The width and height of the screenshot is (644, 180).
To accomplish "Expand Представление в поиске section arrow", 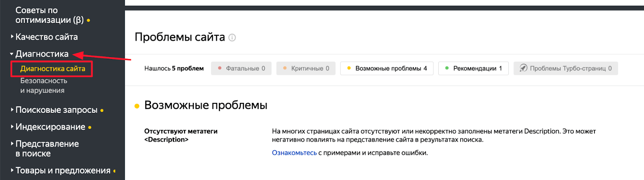I will click(12, 143).
